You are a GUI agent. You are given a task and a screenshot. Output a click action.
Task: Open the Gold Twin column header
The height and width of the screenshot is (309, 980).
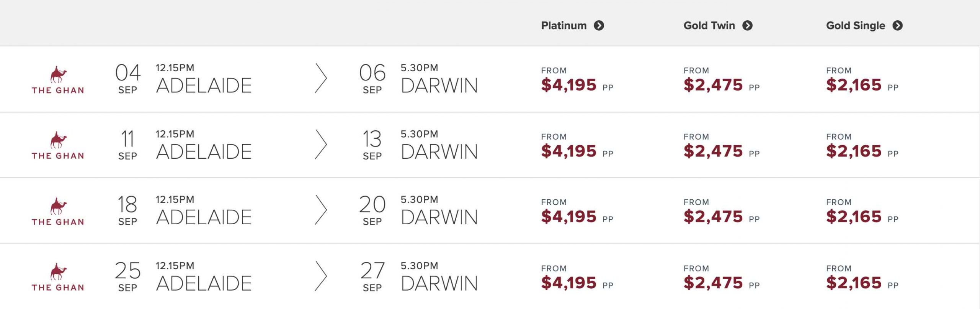(x=709, y=26)
